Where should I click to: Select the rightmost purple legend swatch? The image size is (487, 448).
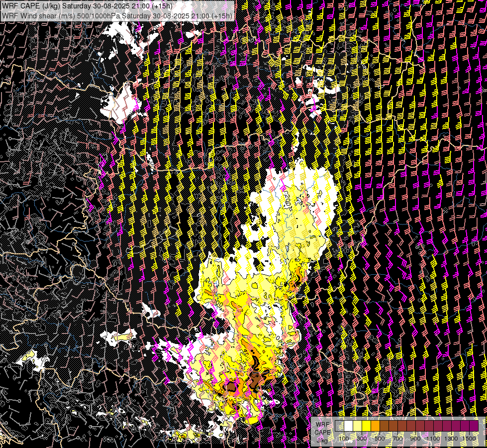tap(474, 426)
